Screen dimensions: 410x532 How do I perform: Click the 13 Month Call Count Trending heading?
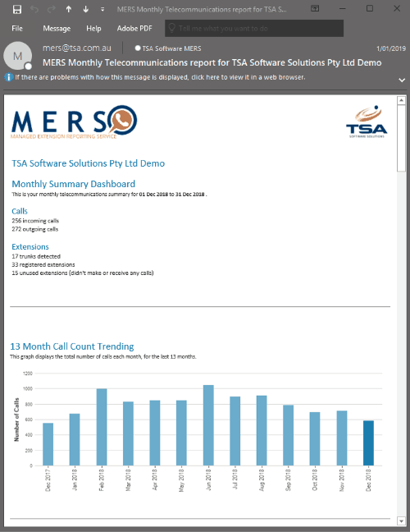(72, 346)
